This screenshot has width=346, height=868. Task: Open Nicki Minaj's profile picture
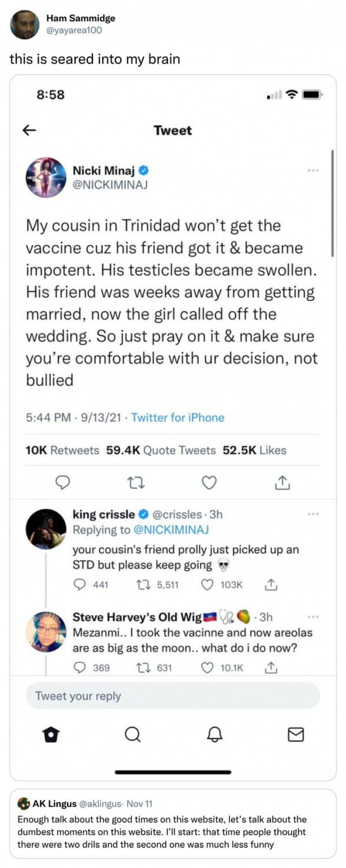pos(45,177)
